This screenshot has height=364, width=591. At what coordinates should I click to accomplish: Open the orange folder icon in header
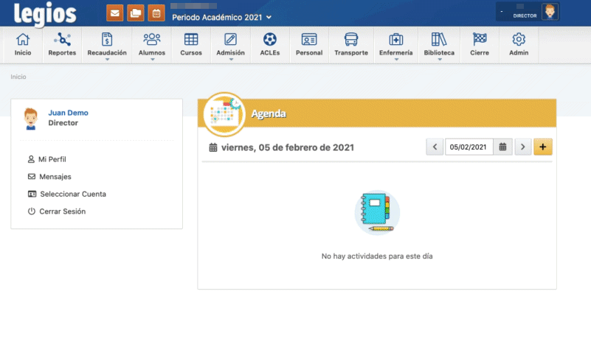click(x=135, y=13)
